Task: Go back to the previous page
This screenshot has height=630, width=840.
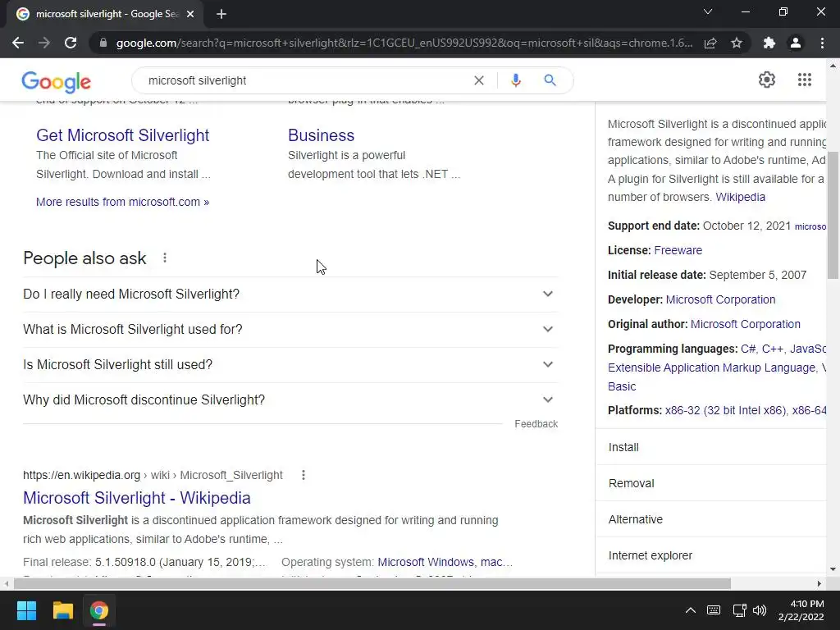Action: click(18, 43)
